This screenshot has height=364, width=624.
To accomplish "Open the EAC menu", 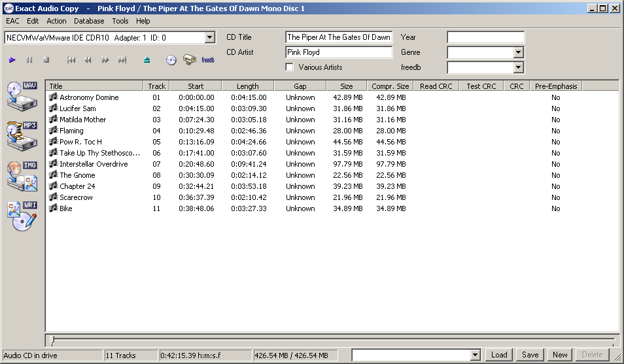I will 12,21.
